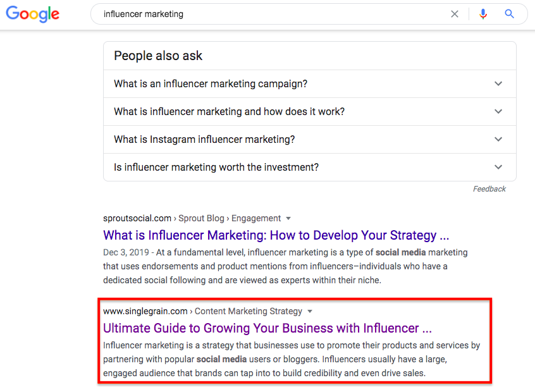The width and height of the screenshot is (535, 392).
Task: Expand 'What is an influencer marketing campaign?'
Action: tap(498, 83)
